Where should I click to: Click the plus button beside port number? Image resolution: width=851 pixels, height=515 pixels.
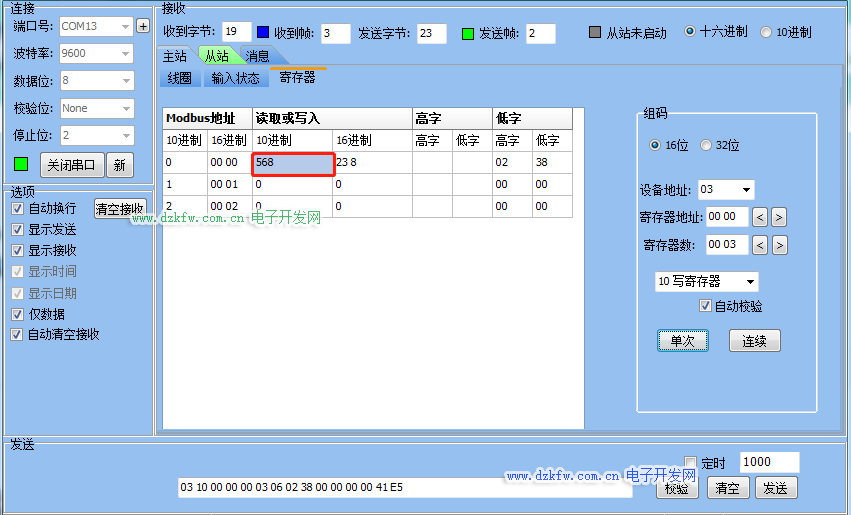[143, 26]
